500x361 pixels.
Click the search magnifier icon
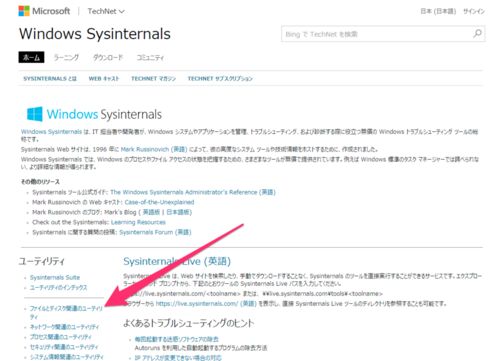coord(477,34)
